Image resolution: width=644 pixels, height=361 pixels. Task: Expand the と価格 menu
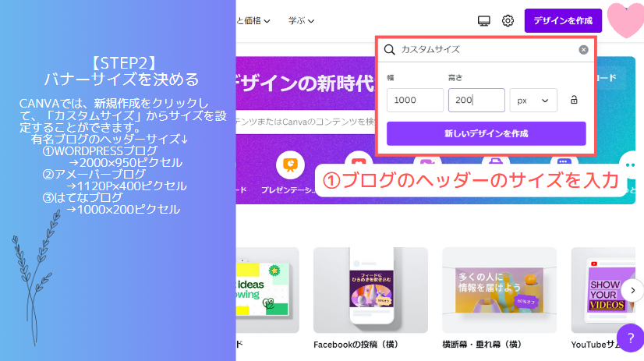click(253, 20)
